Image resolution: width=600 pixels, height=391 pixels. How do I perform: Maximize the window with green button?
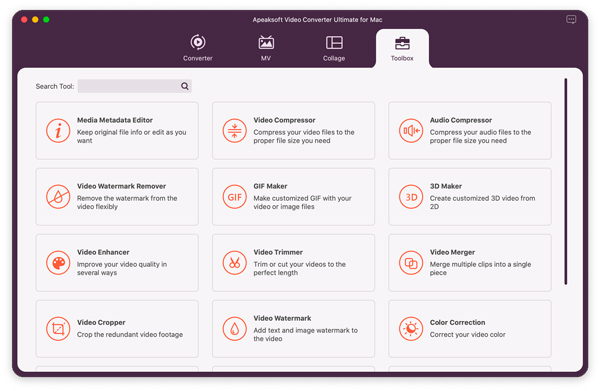pos(46,20)
